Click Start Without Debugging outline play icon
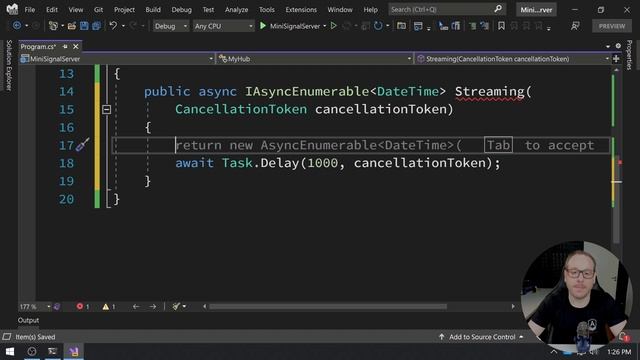 [x=333, y=26]
